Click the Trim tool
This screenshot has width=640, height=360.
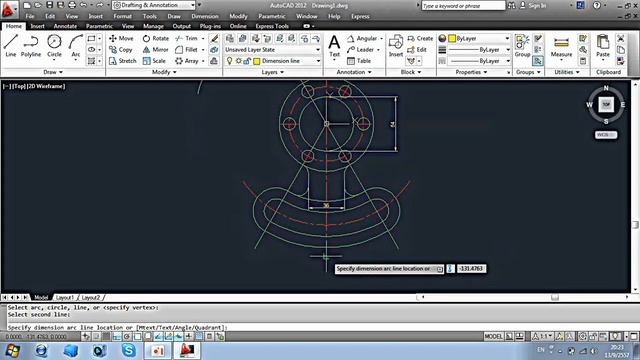click(186, 38)
